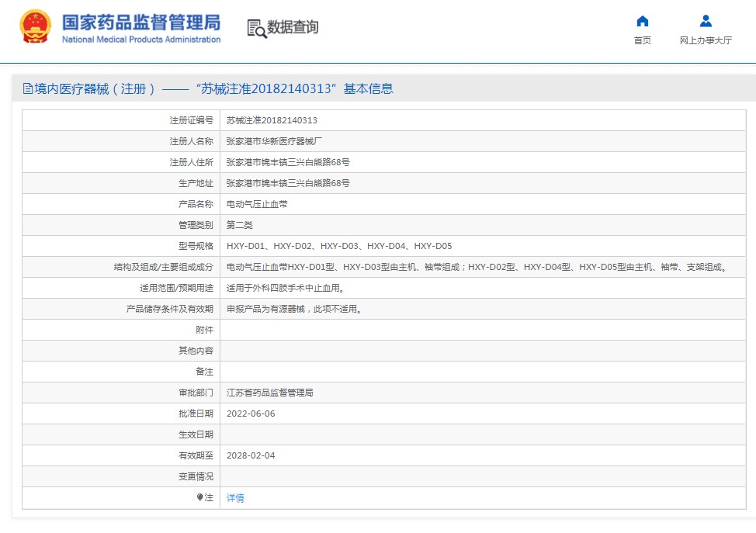The width and height of the screenshot is (756, 533).
Task: Click the model list starting with HXY-D01
Action: click(338, 246)
